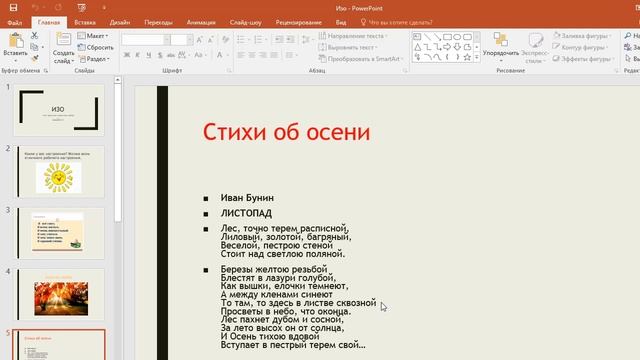Select the rounded rectangle shape in gallery
The width and height of the screenshot is (640, 360).
pyautogui.click(x=467, y=37)
